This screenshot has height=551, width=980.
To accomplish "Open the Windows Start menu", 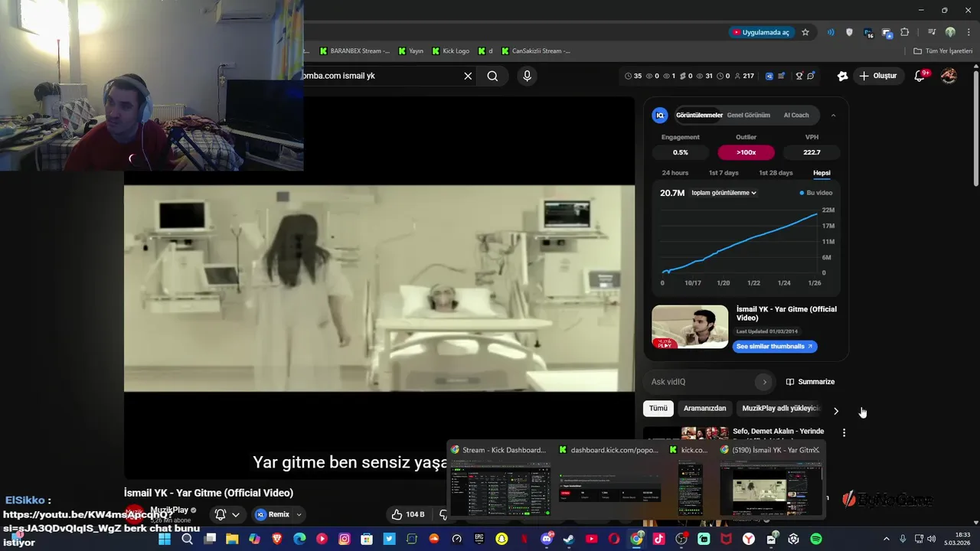I will pos(164,539).
